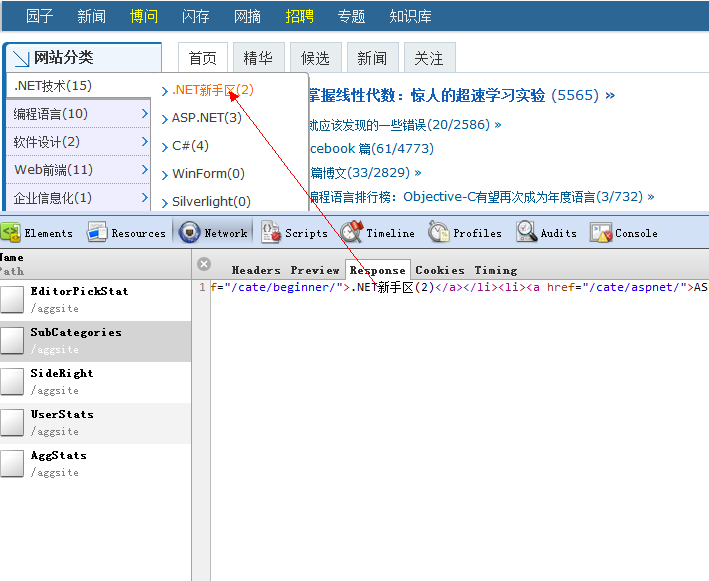The height and width of the screenshot is (581, 709).
Task: Go to 新闻 in top navigation
Action: tap(91, 16)
